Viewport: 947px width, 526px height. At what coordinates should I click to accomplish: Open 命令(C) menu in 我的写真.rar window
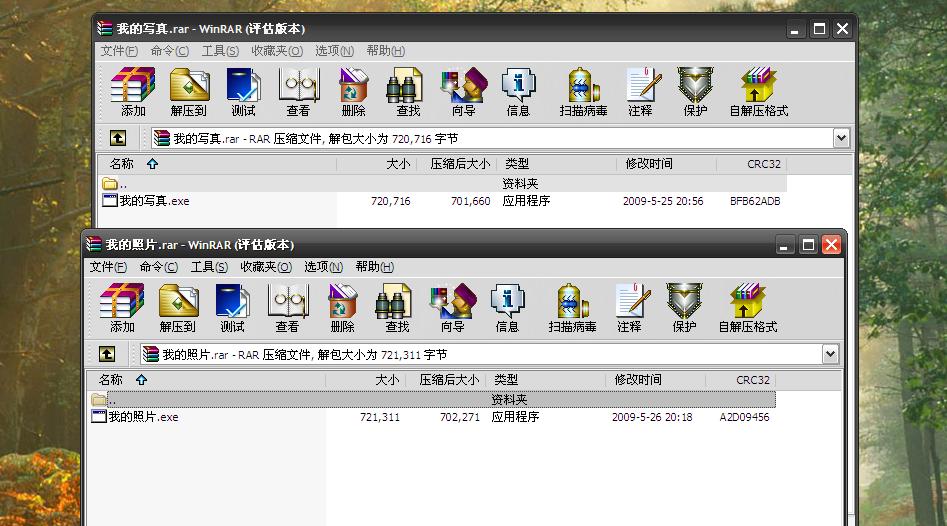(170, 51)
